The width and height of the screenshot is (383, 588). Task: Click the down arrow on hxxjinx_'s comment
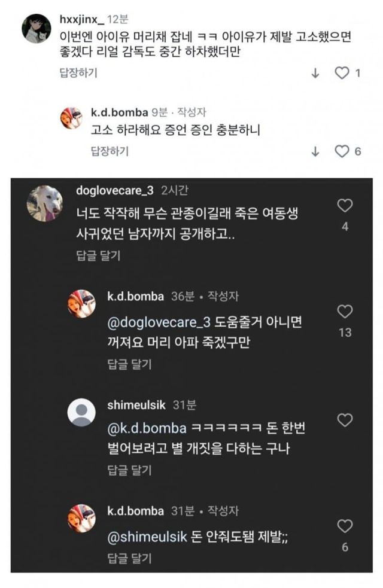point(315,73)
